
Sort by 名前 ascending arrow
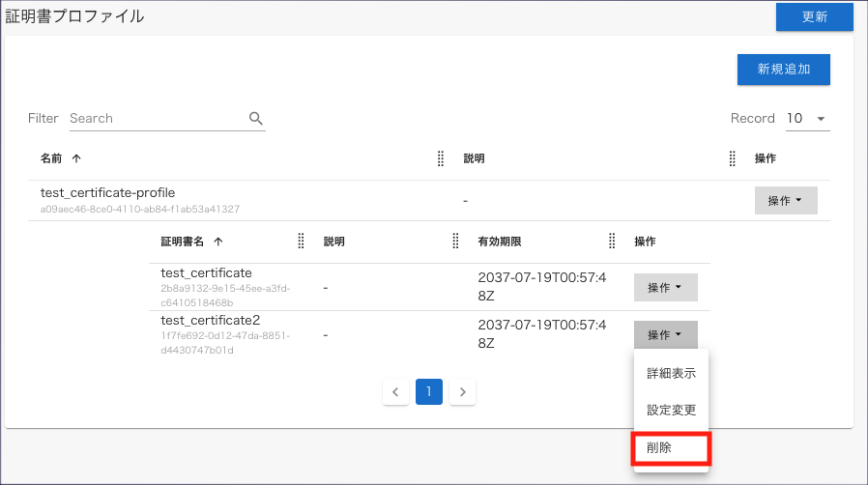[76, 158]
